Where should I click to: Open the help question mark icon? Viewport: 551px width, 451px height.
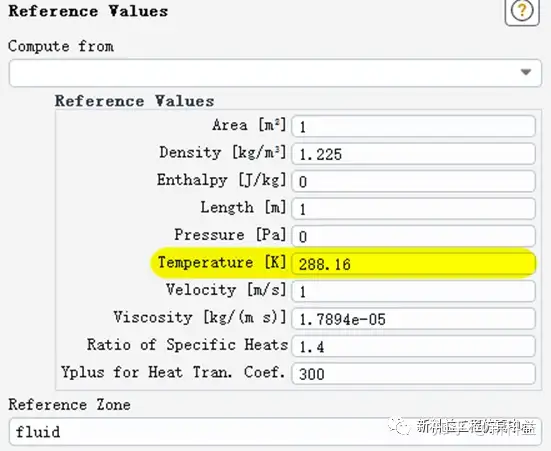(x=522, y=11)
